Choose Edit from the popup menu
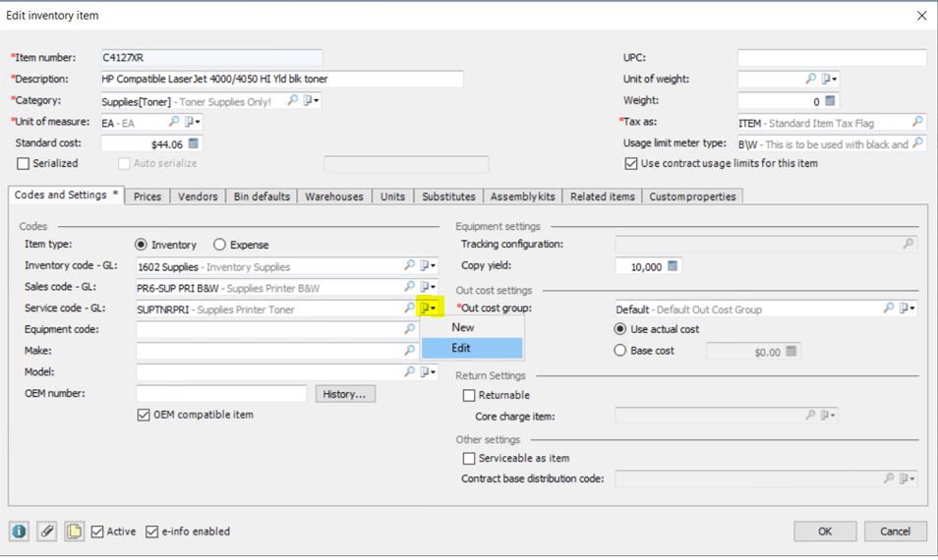The height and width of the screenshot is (560, 938). click(x=472, y=348)
